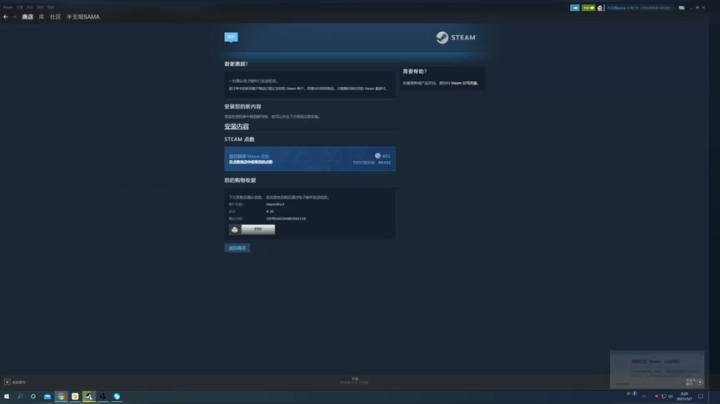Open the 商店 store tab
The width and height of the screenshot is (720, 404).
[x=28, y=17]
